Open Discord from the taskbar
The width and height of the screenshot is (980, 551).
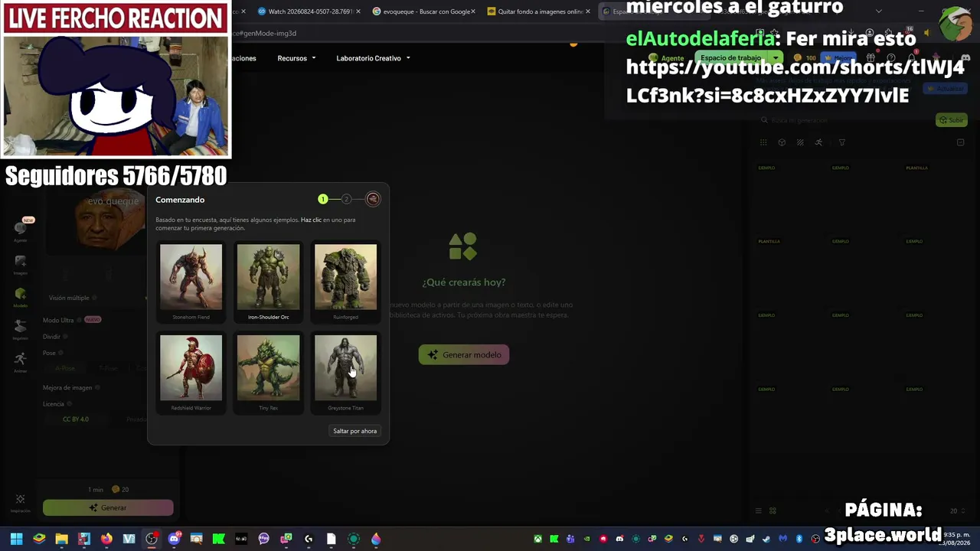[174, 539]
